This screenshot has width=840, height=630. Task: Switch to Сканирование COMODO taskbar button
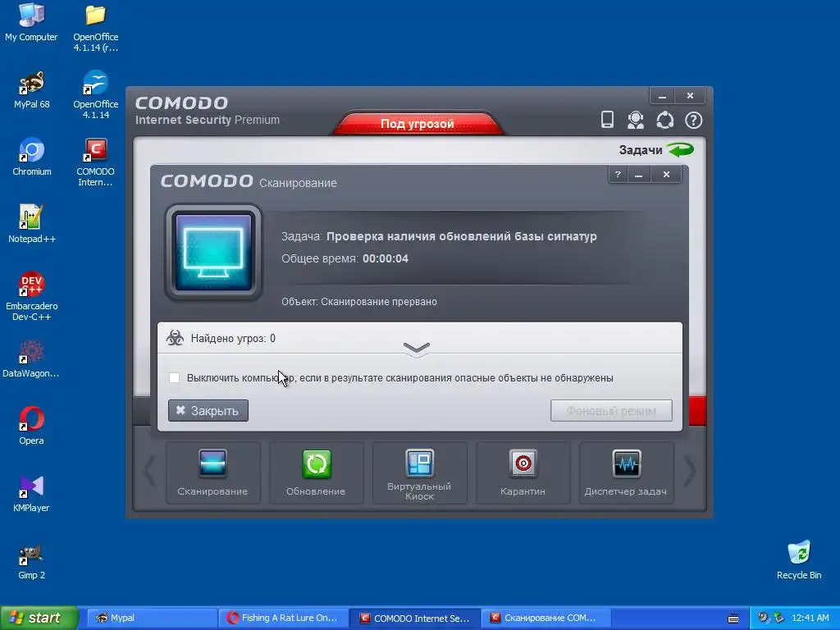click(546, 618)
